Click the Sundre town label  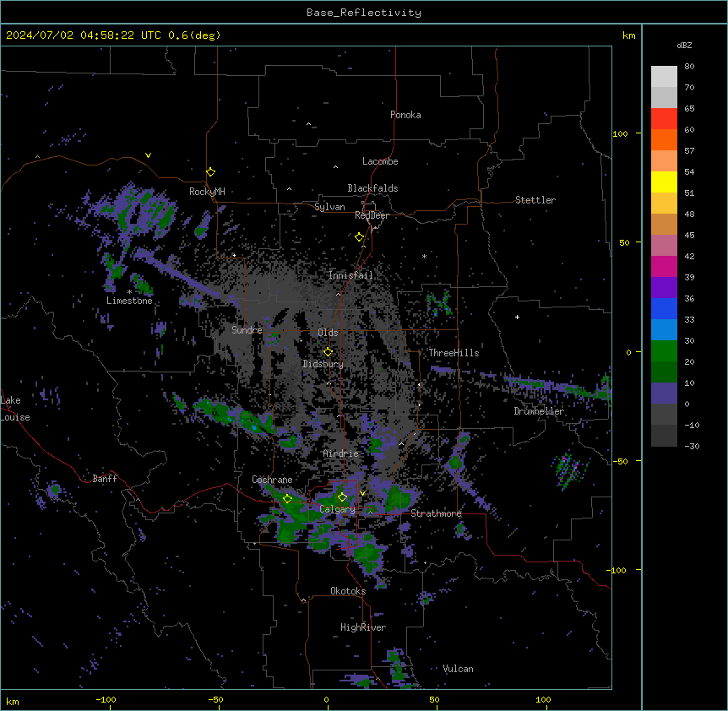247,330
